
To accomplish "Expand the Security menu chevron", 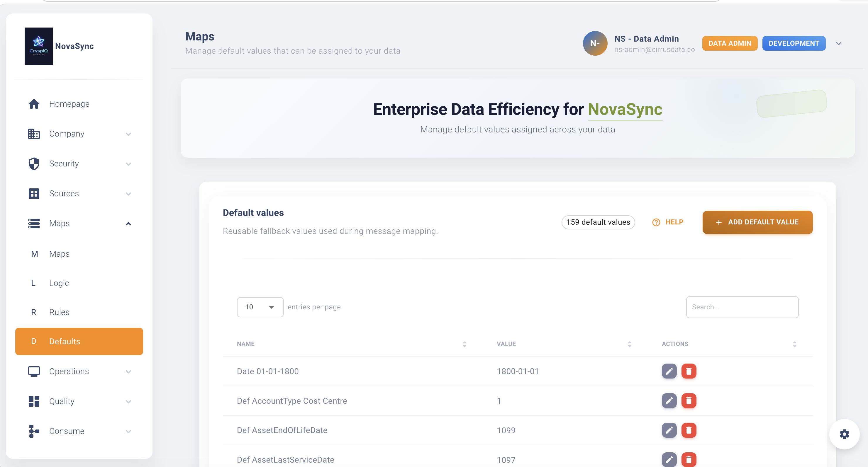I will pos(128,164).
